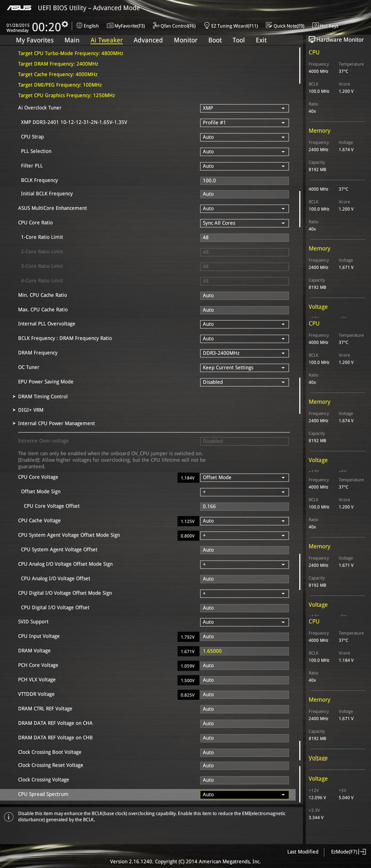Open Filter PLL dropdown
The image size is (371, 868).
point(245,166)
